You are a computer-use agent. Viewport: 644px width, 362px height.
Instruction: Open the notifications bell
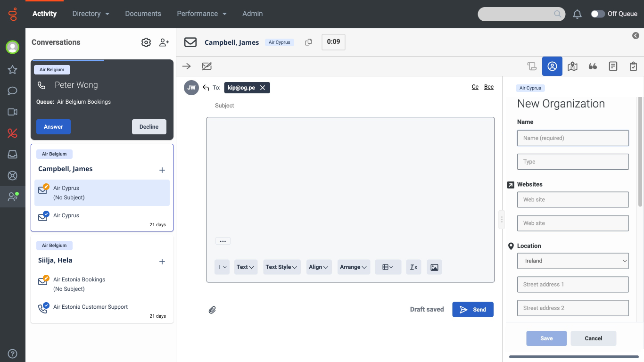click(x=577, y=14)
